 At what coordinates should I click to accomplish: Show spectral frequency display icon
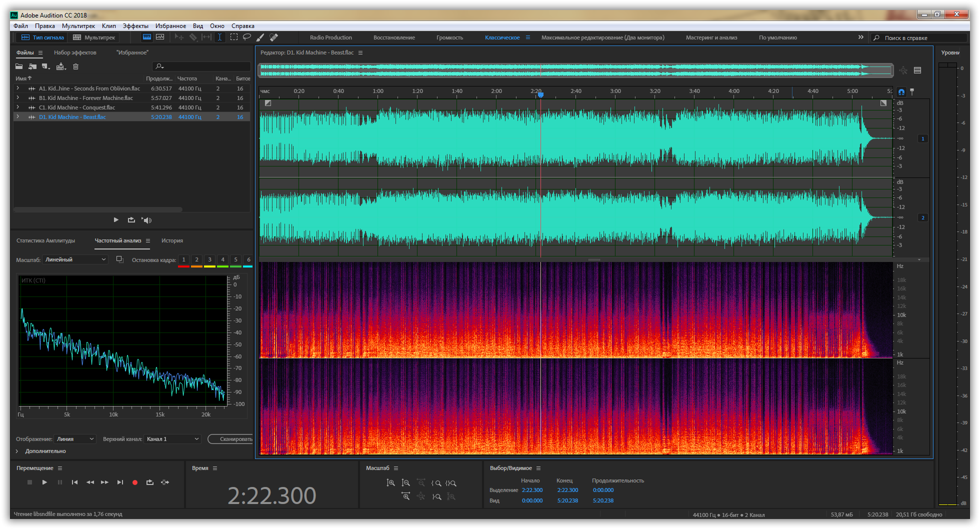[x=147, y=37]
